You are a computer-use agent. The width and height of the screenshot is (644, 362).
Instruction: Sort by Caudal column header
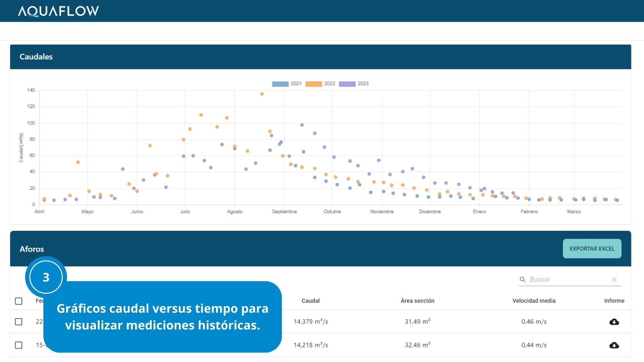(311, 301)
